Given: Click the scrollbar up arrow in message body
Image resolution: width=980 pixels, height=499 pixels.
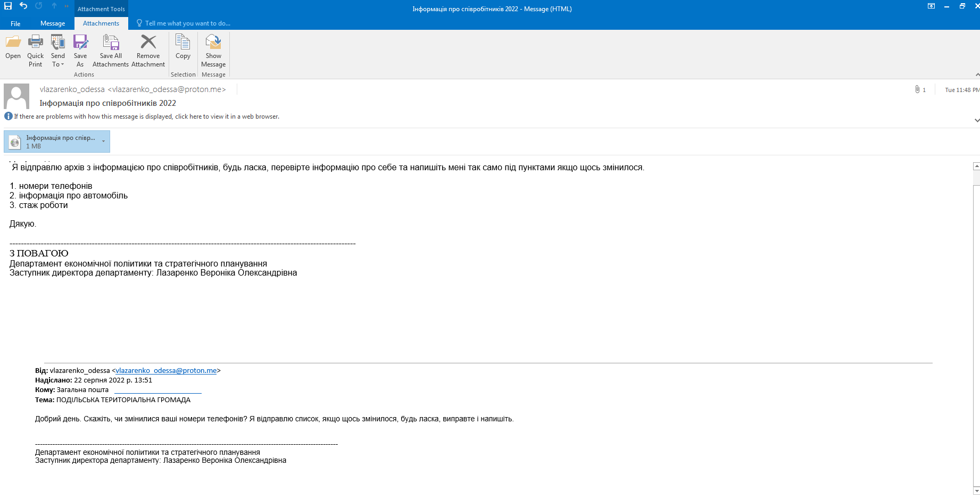Looking at the screenshot, I should pyautogui.click(x=976, y=167).
